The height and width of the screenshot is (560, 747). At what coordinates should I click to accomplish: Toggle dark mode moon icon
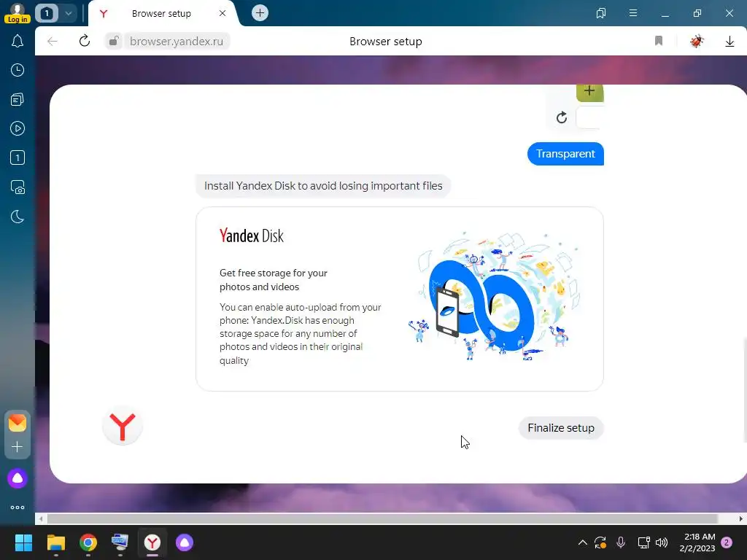tap(18, 217)
